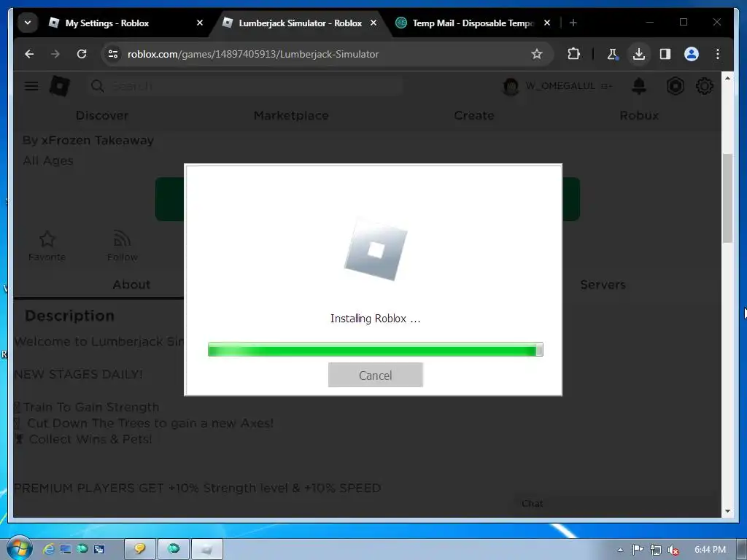
Task: Open the Roblox settings gear
Action: pyautogui.click(x=704, y=86)
